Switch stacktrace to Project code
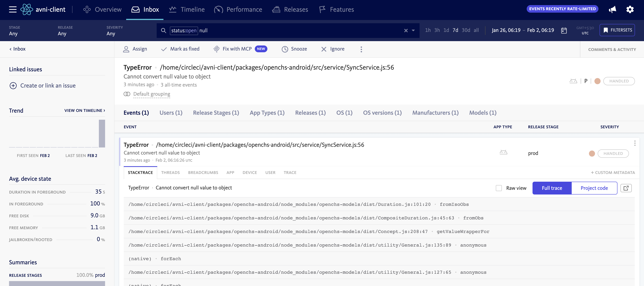 coord(594,188)
